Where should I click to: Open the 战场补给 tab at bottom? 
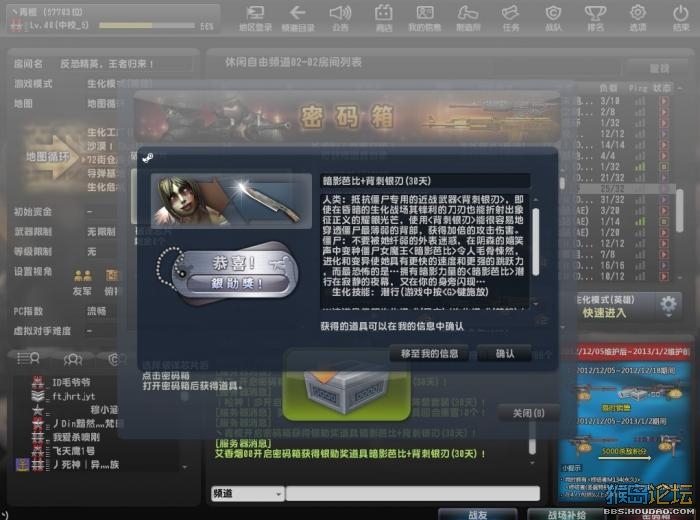(567, 515)
